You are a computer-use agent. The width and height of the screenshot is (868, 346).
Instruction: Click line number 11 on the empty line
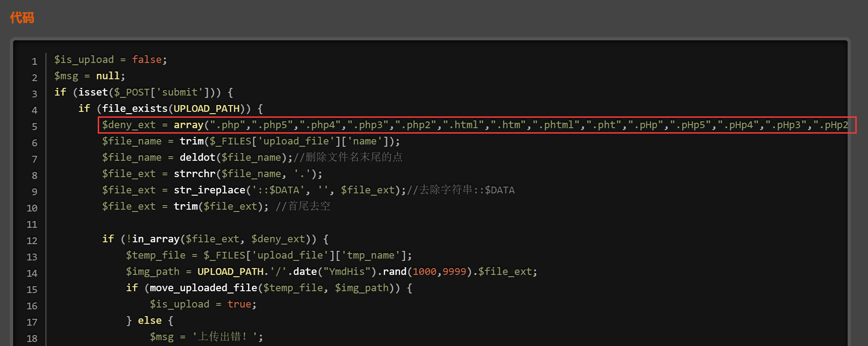point(32,224)
